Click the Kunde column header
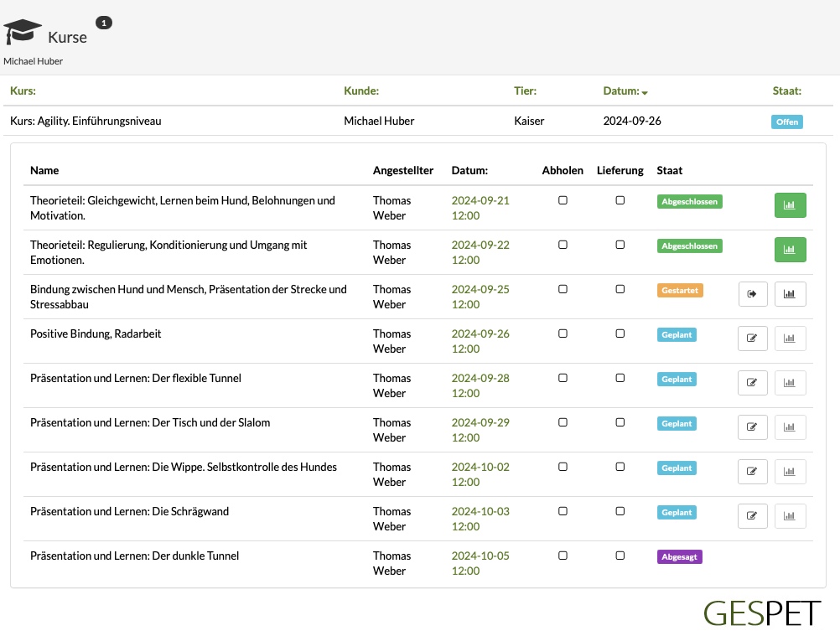Viewport: 840px width, 641px height. pos(361,91)
